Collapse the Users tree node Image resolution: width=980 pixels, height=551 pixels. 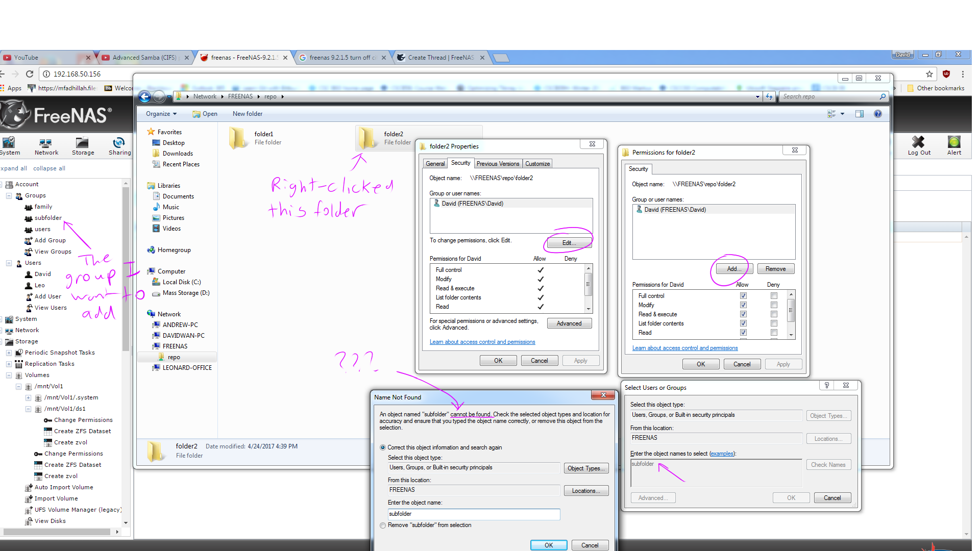pos(9,263)
